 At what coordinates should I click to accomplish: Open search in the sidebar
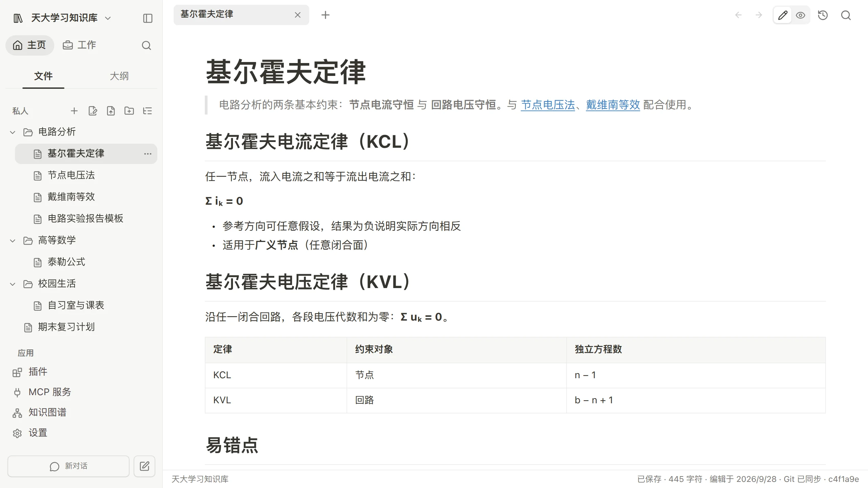146,45
